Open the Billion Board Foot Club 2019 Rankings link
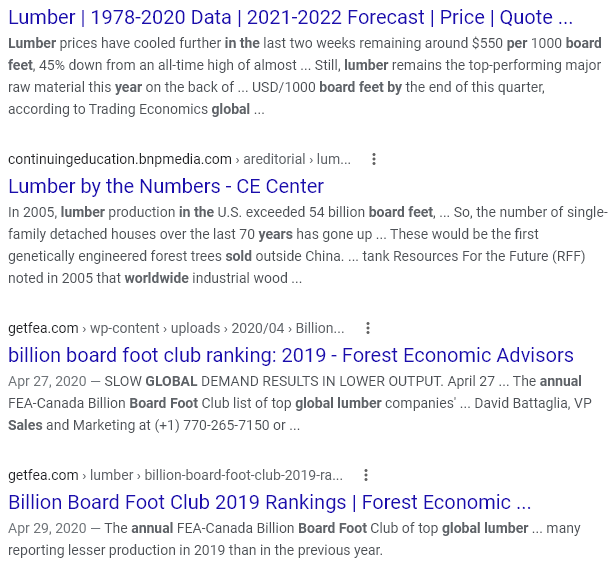 click(269, 502)
